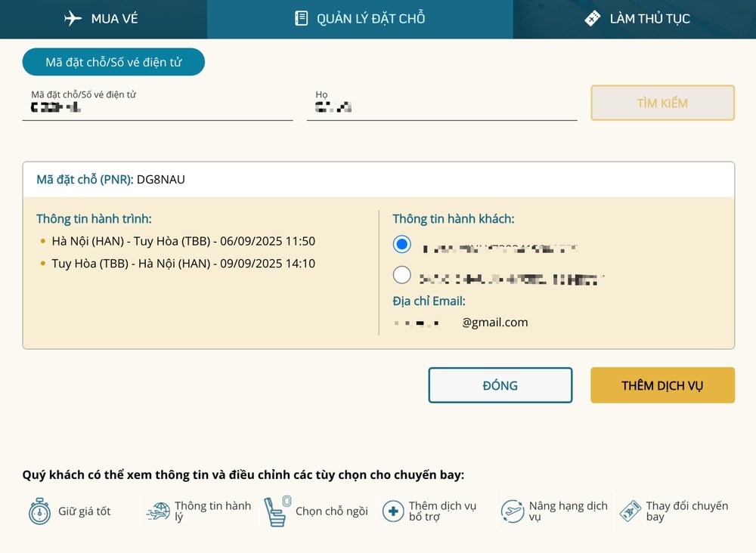Click the ticket icon beside LÀM THỦ TỤC

[592, 18]
